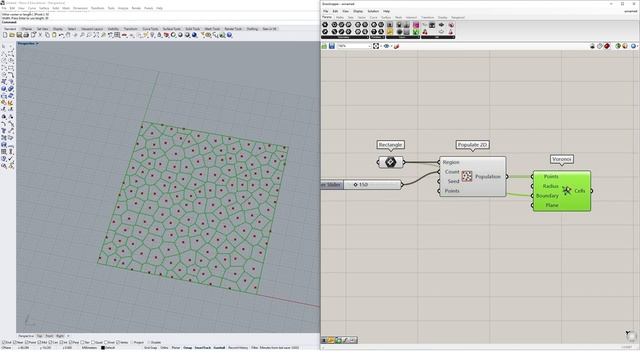
Task: Click the Undo arrow icon in Rhino toolbar
Action: (x=61, y=35)
